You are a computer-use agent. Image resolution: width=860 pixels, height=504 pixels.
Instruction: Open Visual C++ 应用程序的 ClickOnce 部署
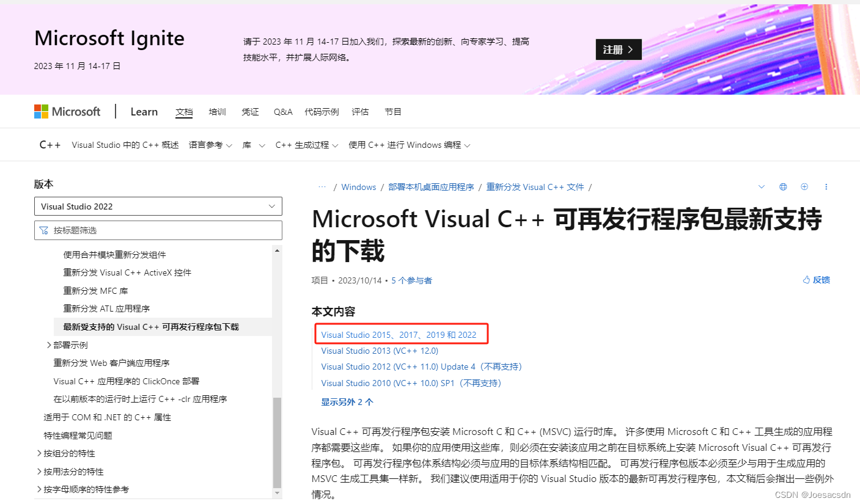tap(127, 381)
